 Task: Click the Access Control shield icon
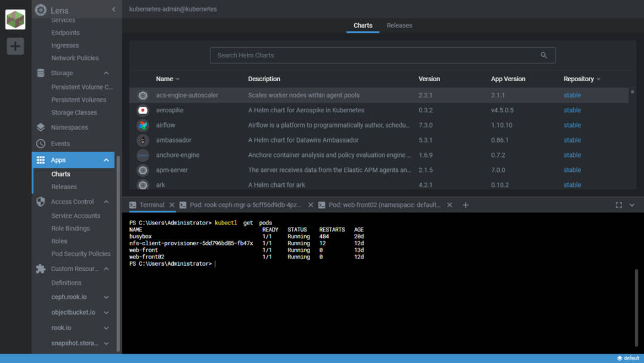pos(41,201)
